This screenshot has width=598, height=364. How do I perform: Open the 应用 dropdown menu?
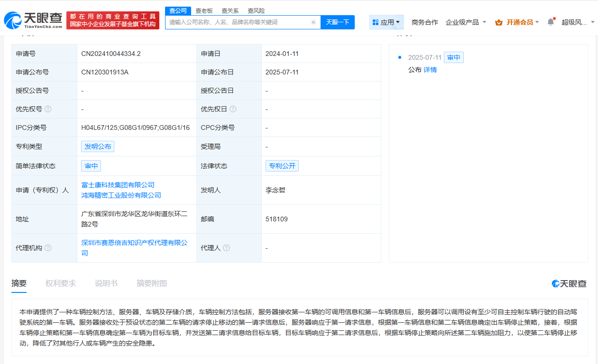tap(386, 22)
